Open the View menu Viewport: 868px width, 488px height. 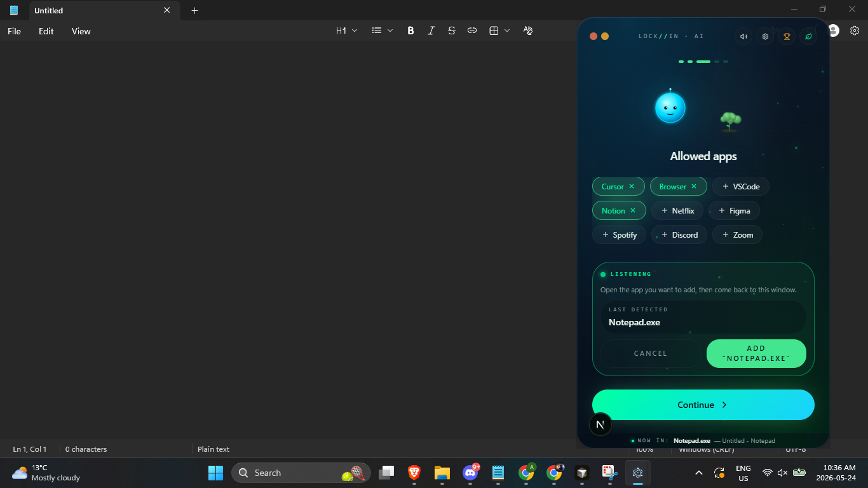(81, 31)
